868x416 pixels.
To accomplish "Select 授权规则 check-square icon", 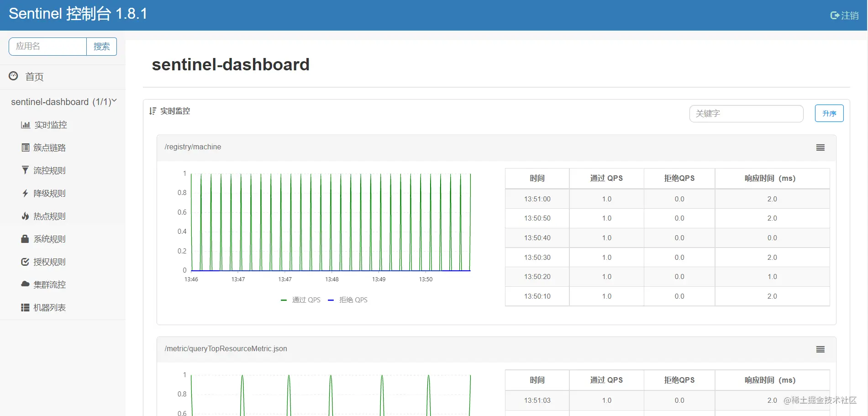I will pos(25,262).
